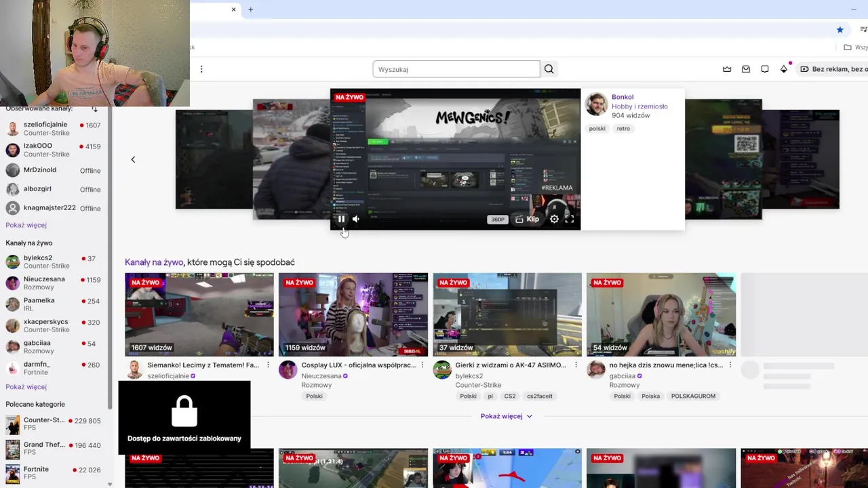The width and height of the screenshot is (868, 488).
Task: Open Cosplay LUX stream thumbnail
Action: (x=353, y=314)
